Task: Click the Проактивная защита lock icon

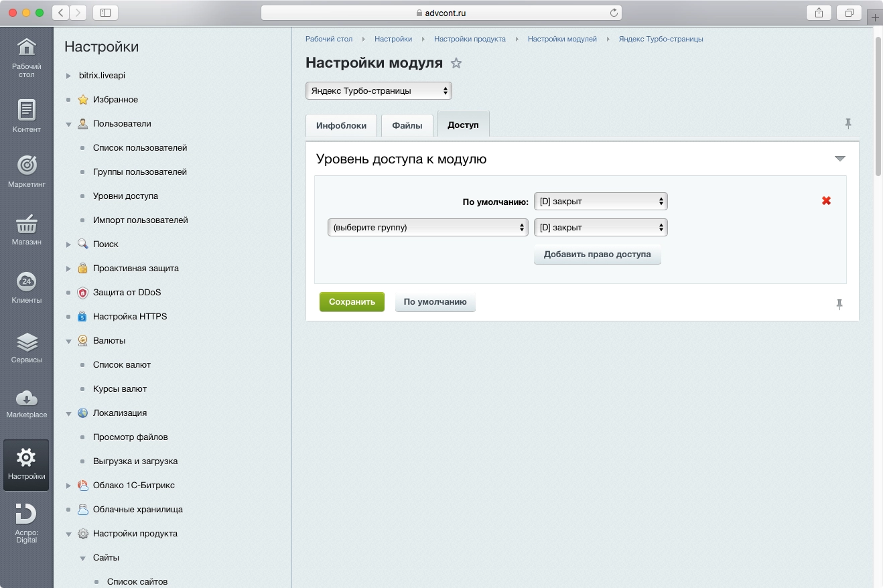Action: click(83, 269)
